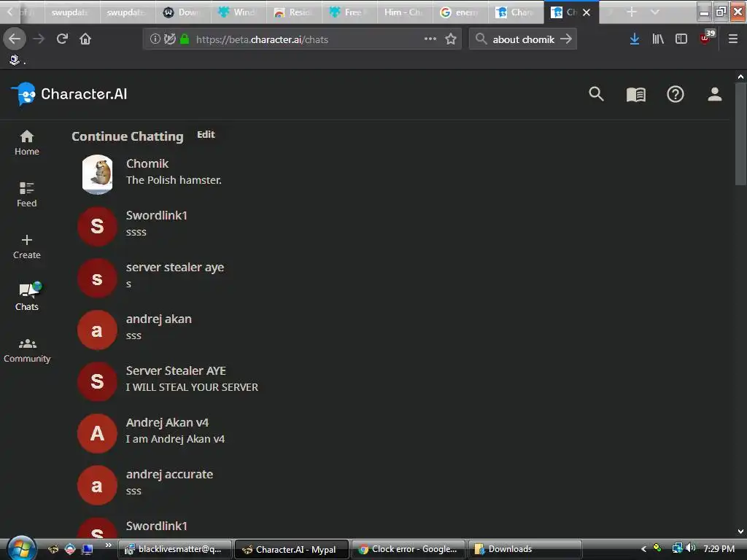Open the Feed section in sidebar

pos(27,194)
